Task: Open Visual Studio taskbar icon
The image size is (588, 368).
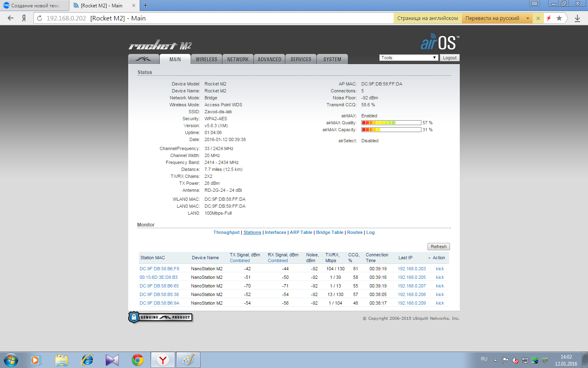Action: pos(112,360)
